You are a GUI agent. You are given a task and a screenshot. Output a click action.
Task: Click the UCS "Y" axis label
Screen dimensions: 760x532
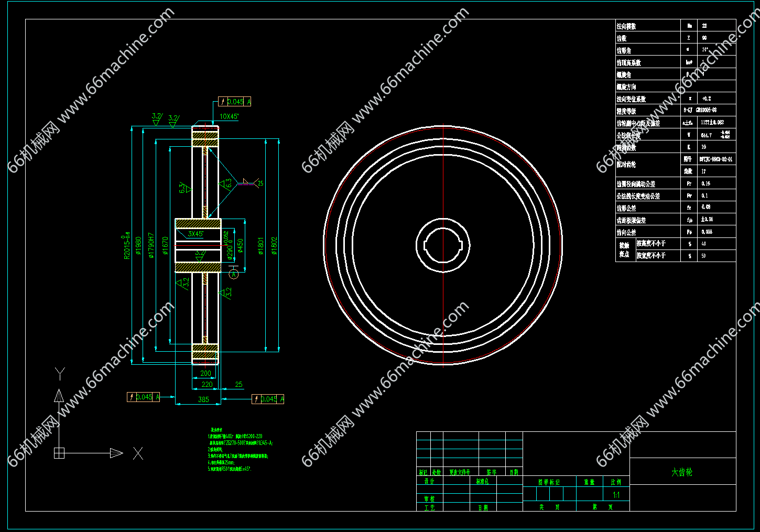point(60,374)
